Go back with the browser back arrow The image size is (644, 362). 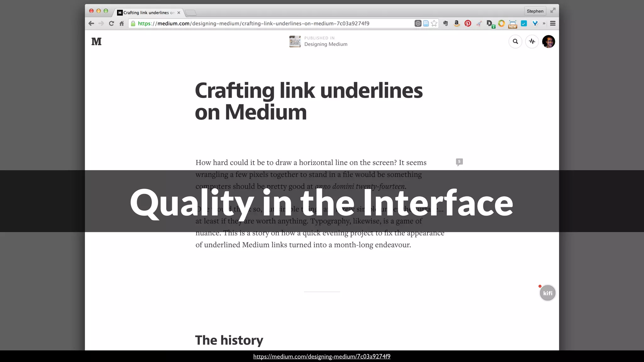[91, 23]
